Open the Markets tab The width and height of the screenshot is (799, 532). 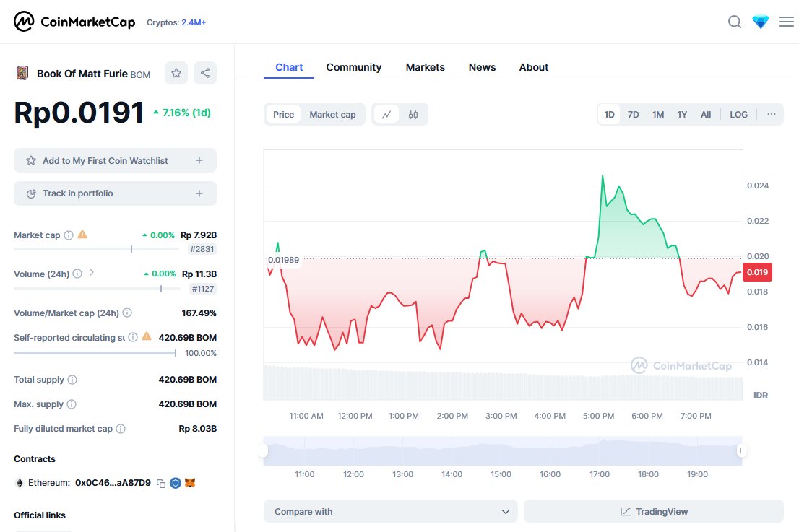pos(425,67)
